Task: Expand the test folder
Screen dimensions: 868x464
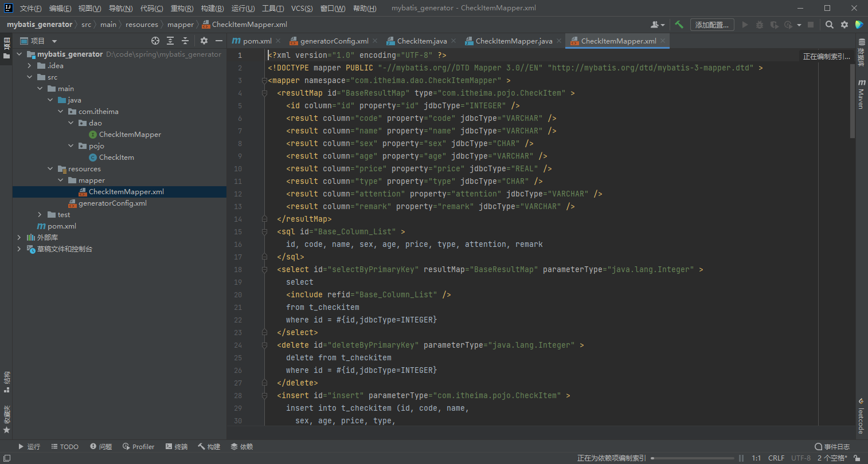Action: tap(40, 215)
